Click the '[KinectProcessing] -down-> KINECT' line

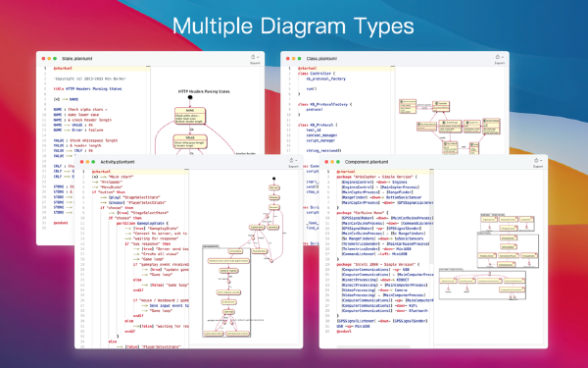tap(374, 280)
